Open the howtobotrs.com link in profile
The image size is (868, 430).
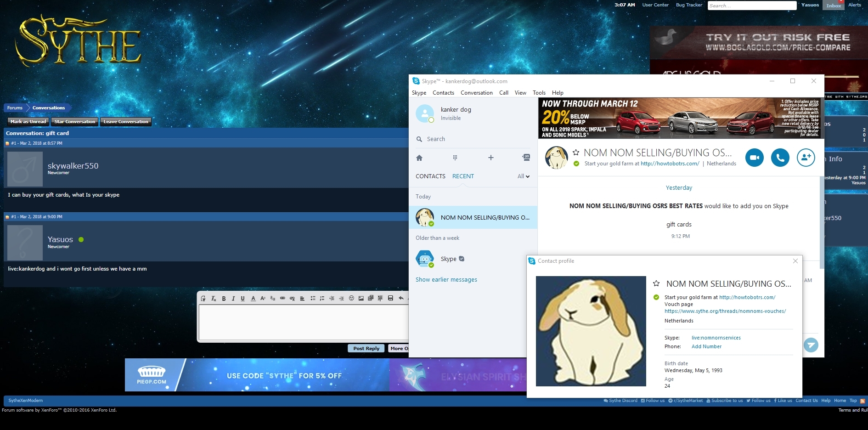747,297
